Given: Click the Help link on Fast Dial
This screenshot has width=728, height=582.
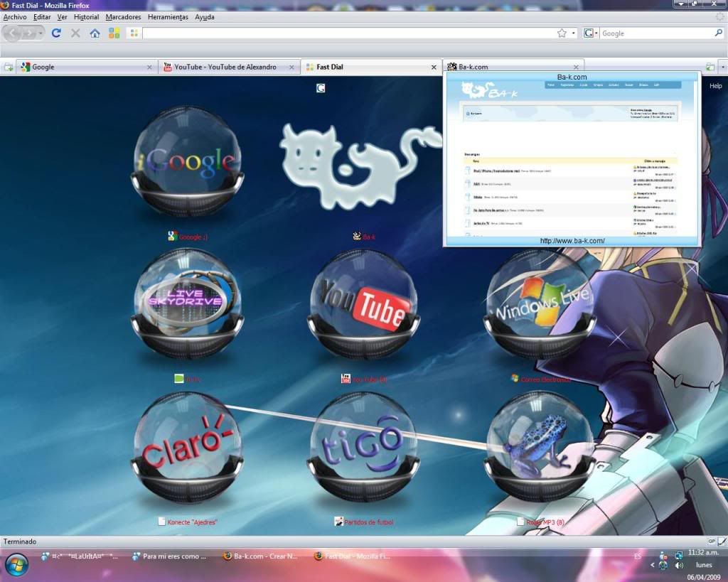Looking at the screenshot, I should [x=715, y=86].
